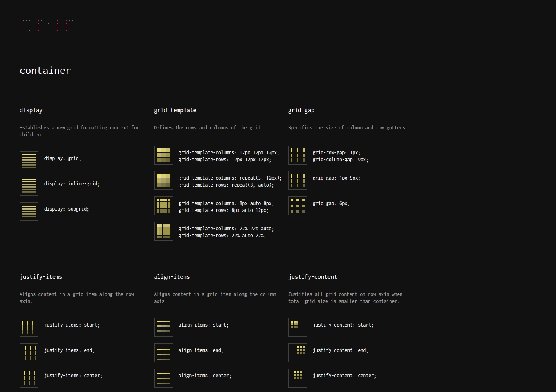The height and width of the screenshot is (392, 556).
Task: Click the 'display: grid;' code text
Action: coord(63,158)
